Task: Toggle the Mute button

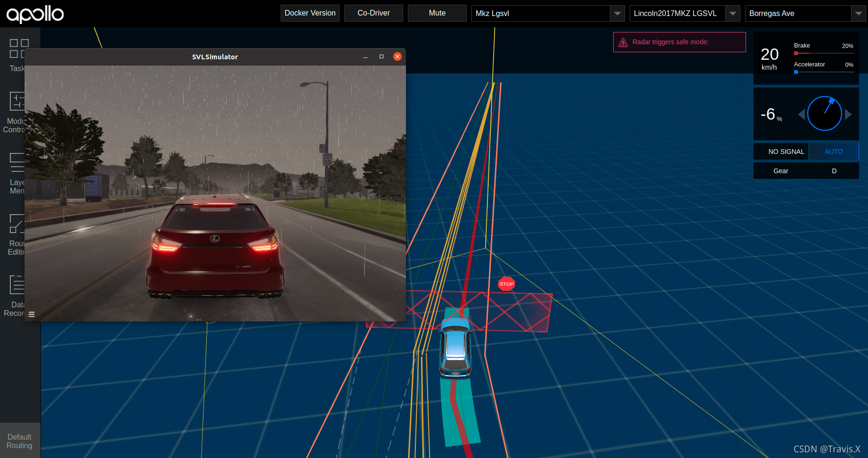Action: click(x=437, y=13)
